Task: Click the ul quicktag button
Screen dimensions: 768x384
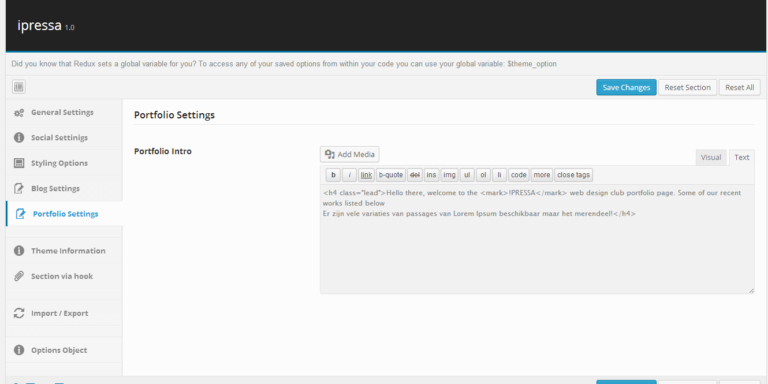Action: click(x=467, y=175)
